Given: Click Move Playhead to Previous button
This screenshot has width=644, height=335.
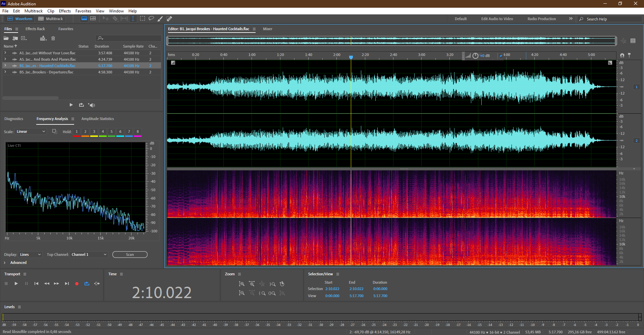Looking at the screenshot, I should (36, 284).
